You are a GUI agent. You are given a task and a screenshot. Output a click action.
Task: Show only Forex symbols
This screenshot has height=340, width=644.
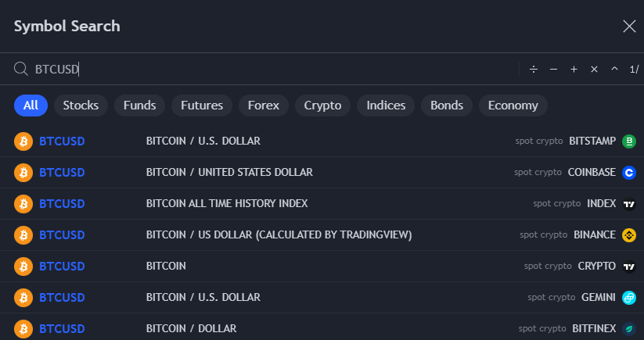click(263, 106)
